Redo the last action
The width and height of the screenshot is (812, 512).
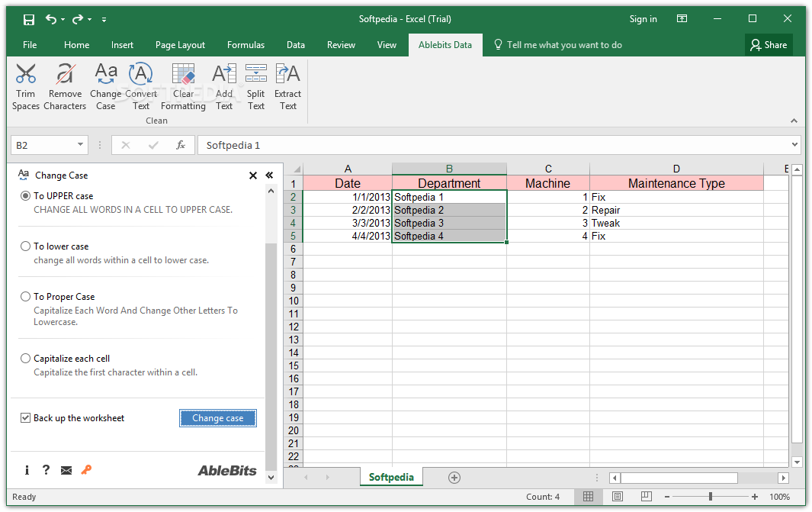pos(78,19)
